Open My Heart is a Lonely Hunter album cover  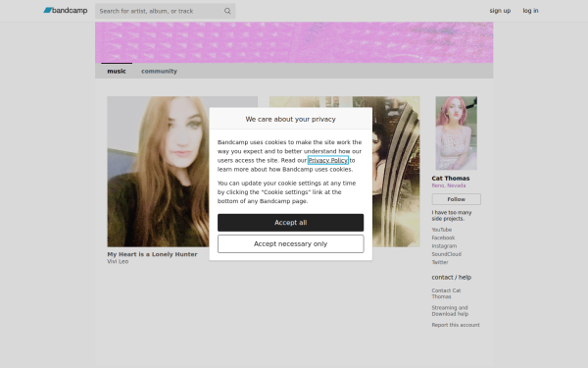(x=158, y=172)
